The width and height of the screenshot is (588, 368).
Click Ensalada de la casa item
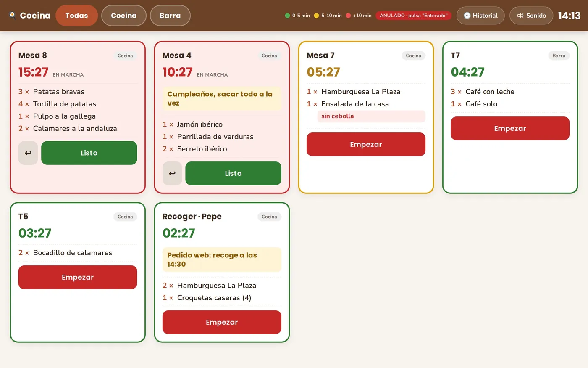(366, 104)
